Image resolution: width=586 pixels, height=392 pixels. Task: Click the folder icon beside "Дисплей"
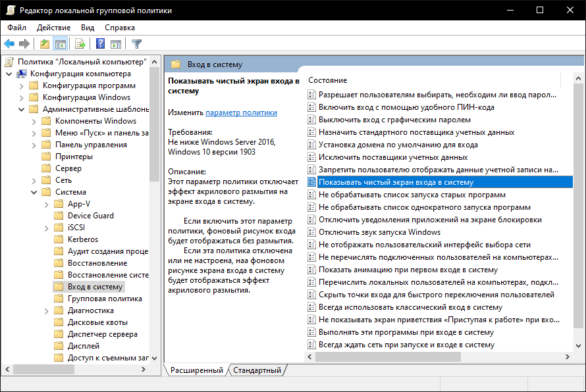tap(59, 346)
